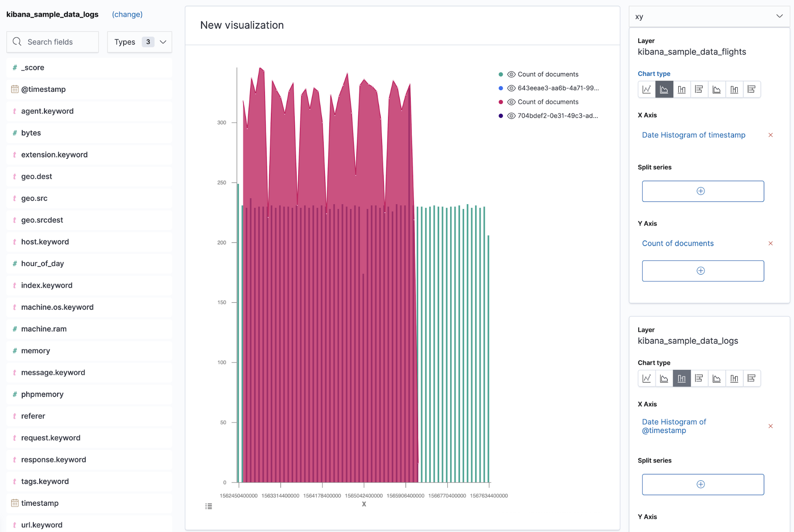Open flights Count of documents Y axis configuration
Screen dimensions: 794x532
(678, 244)
